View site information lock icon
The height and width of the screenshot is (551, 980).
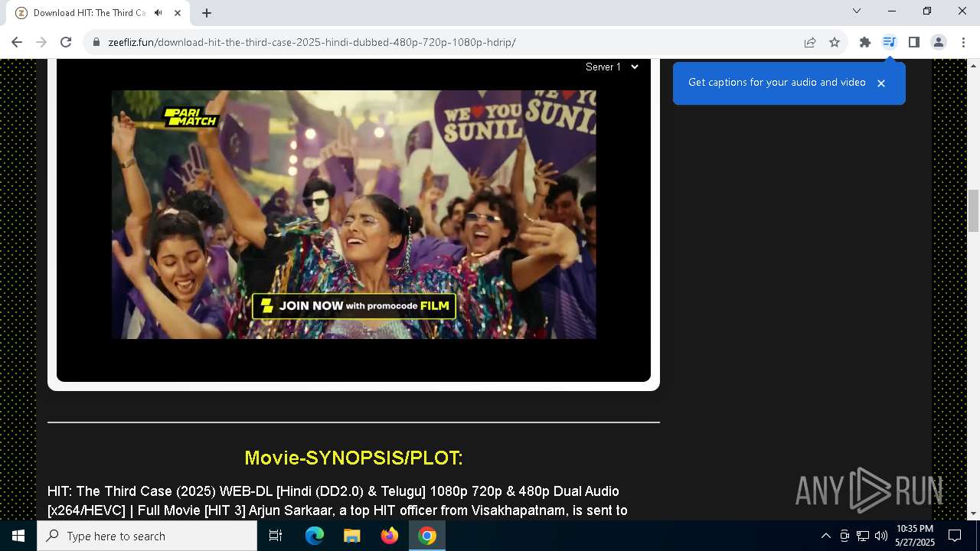tap(96, 42)
